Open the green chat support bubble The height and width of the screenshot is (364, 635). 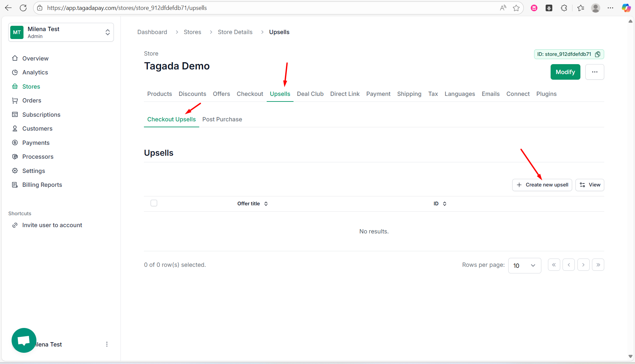tap(24, 340)
